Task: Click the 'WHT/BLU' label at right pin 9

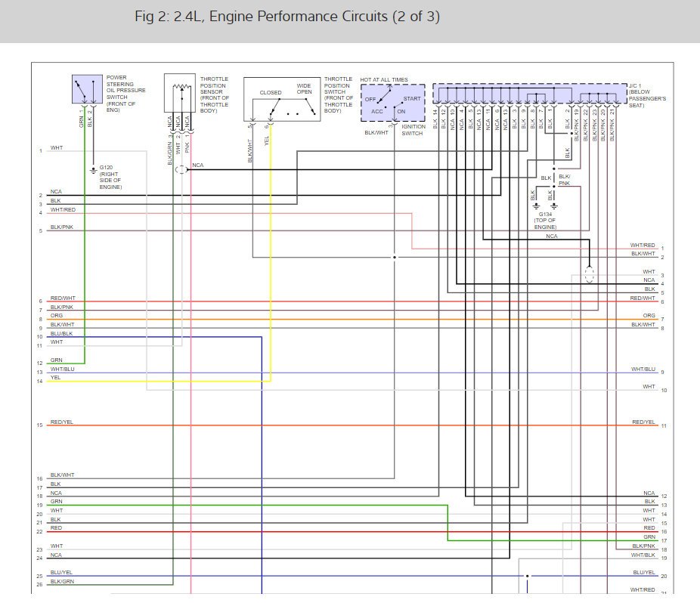Action: point(643,369)
